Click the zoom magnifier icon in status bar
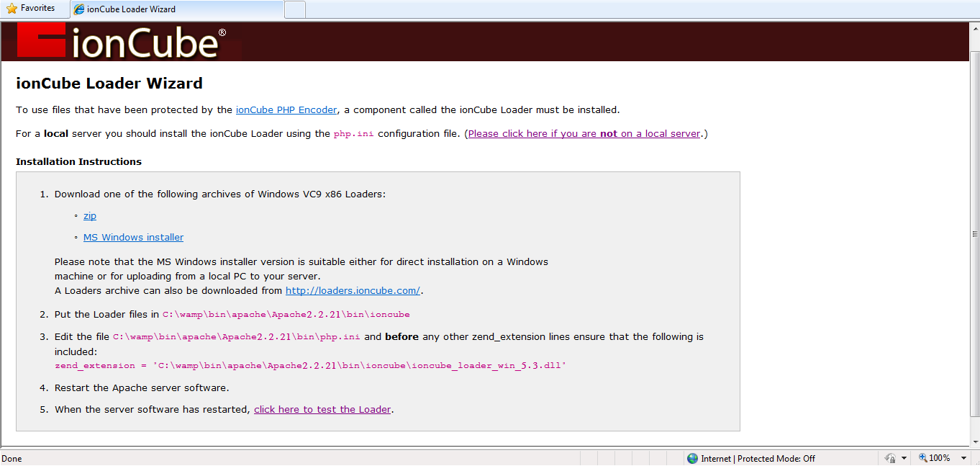Image resolution: width=980 pixels, height=466 pixels. point(923,458)
